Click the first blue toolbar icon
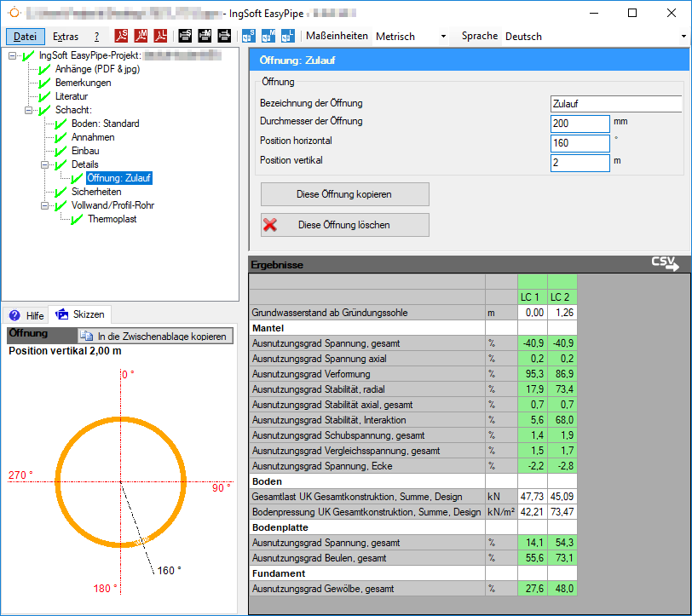The image size is (692, 616). (x=249, y=36)
